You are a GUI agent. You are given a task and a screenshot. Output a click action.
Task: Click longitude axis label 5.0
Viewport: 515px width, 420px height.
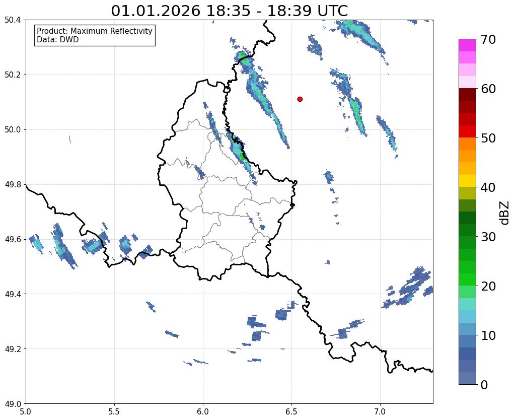click(26, 412)
